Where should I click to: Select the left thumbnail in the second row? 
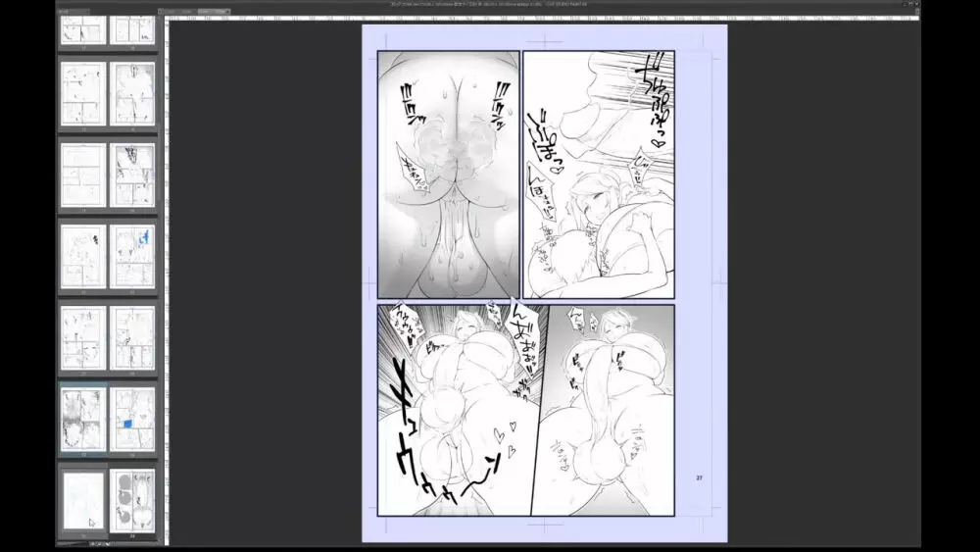tap(83, 93)
